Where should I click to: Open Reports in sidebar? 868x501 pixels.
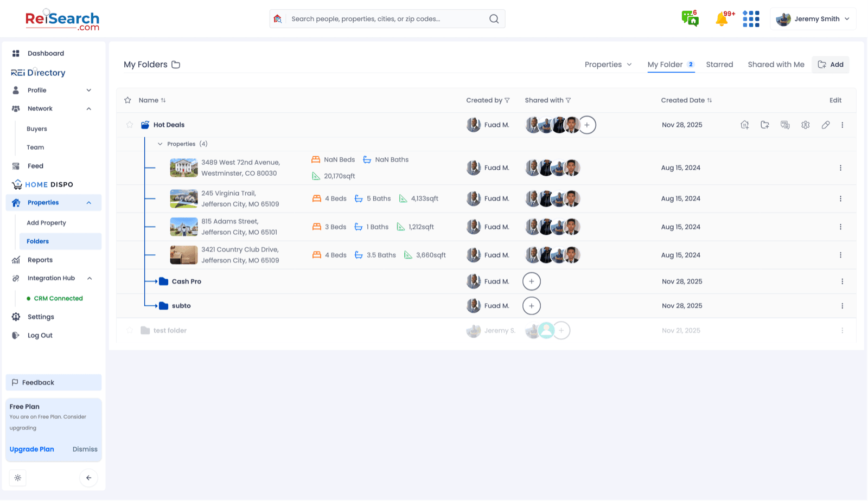(40, 260)
